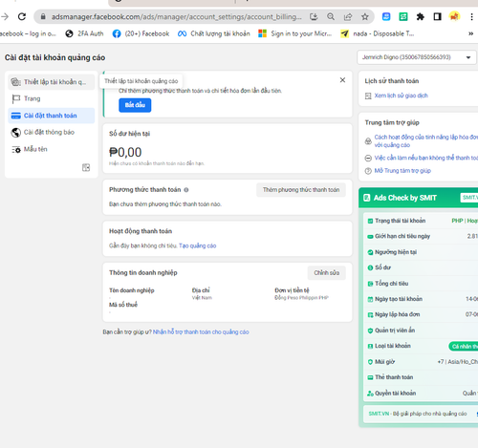Click Thêm phương thức thanh toán button
This screenshot has width=478, height=448.
301,190
